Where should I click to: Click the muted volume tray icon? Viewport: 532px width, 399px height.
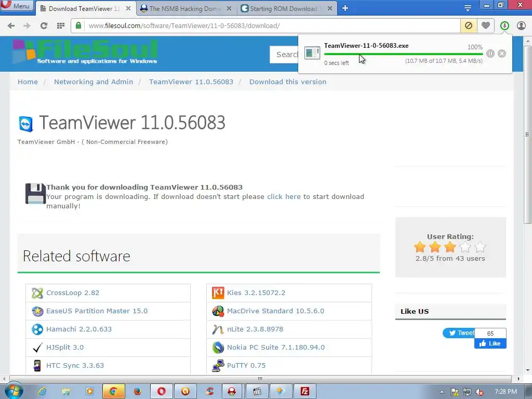[x=480, y=392]
